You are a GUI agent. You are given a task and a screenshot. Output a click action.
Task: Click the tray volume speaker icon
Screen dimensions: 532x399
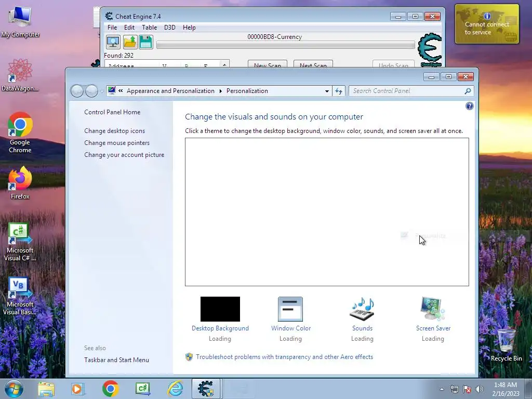(479, 389)
